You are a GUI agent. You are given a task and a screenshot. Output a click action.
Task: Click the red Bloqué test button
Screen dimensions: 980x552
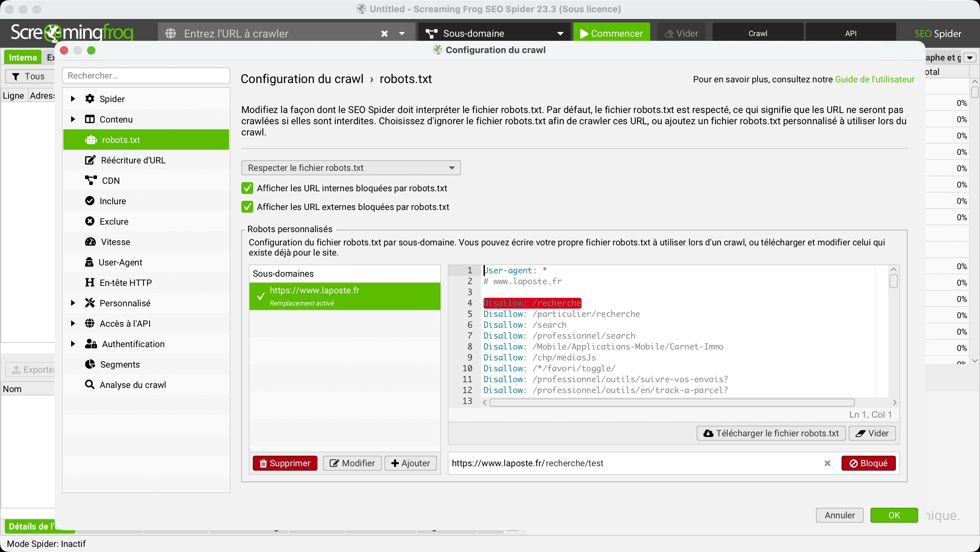pyautogui.click(x=868, y=464)
